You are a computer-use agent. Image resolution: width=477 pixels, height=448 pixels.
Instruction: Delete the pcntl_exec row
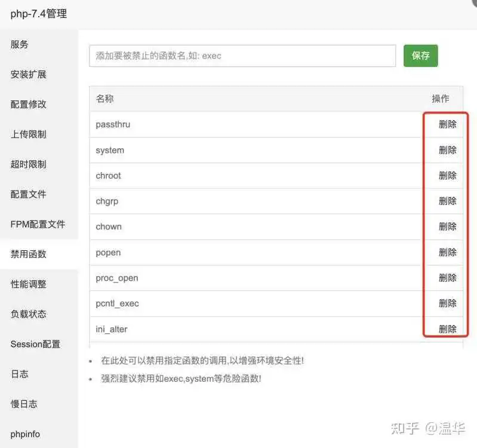(x=448, y=303)
